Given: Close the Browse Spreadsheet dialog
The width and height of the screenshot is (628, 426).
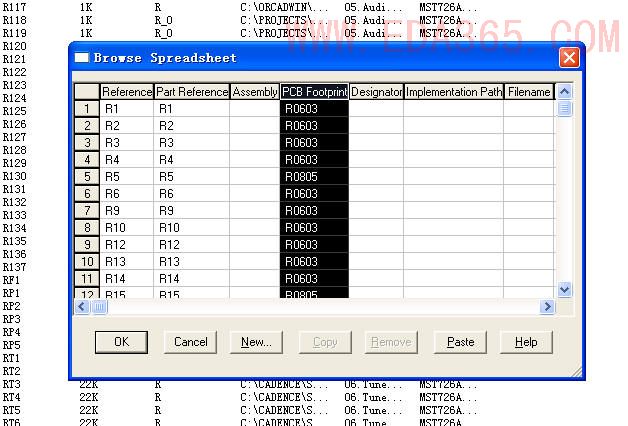Looking at the screenshot, I should click(x=569, y=58).
